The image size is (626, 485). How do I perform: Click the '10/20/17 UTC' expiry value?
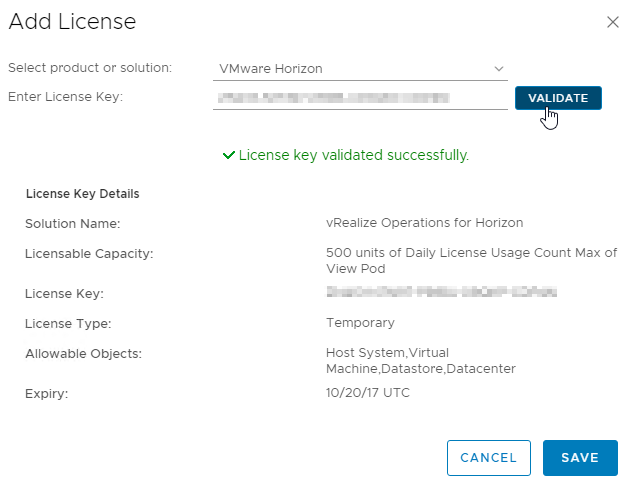pos(368,393)
